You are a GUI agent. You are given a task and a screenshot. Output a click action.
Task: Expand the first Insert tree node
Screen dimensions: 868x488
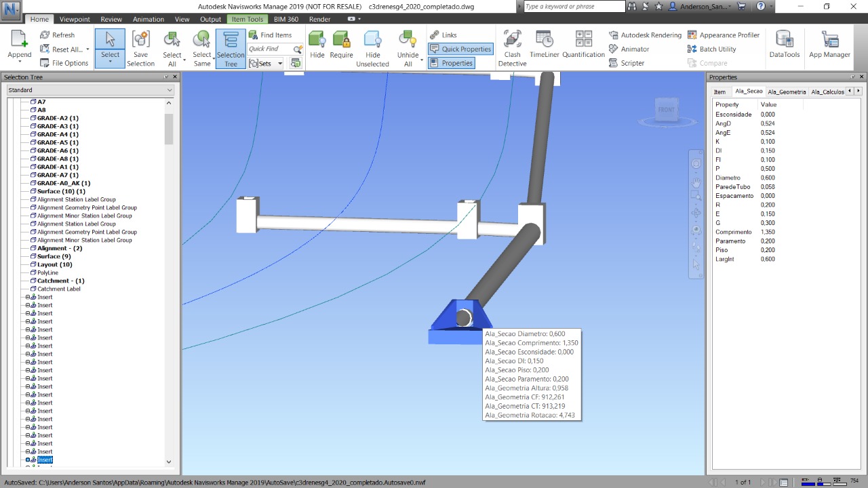(x=28, y=297)
